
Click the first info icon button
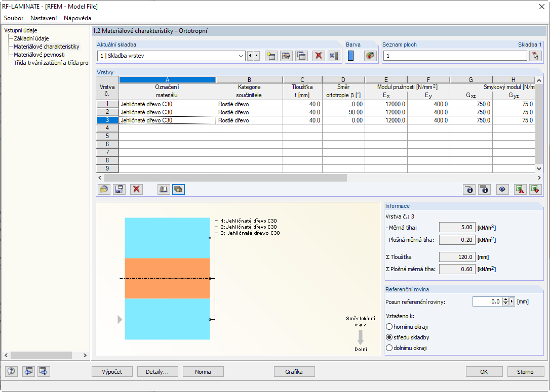coord(469,190)
